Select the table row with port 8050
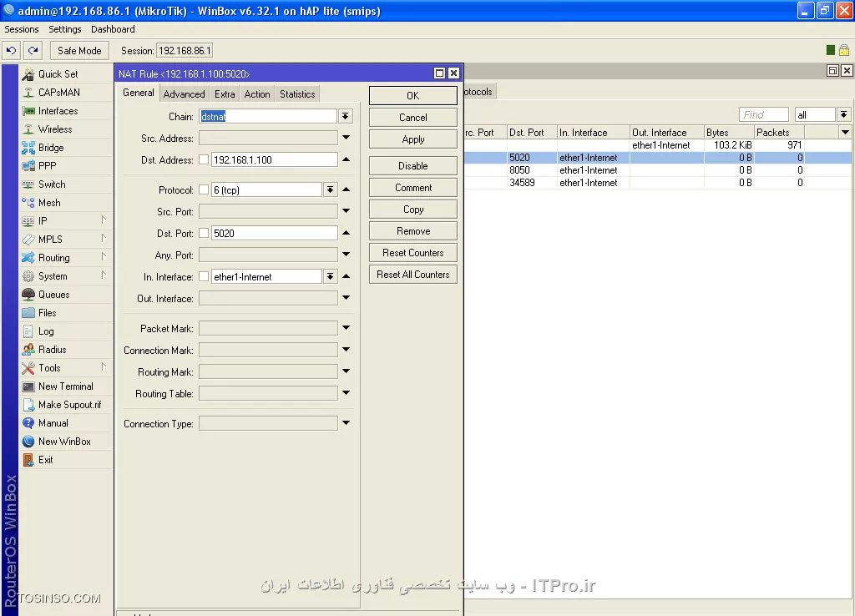855x616 pixels. point(657,170)
